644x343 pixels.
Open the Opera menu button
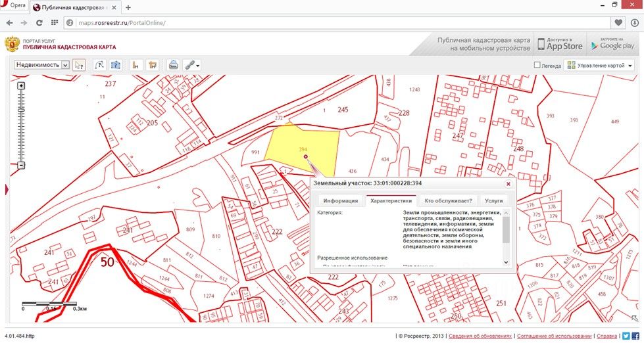pyautogui.click(x=14, y=6)
